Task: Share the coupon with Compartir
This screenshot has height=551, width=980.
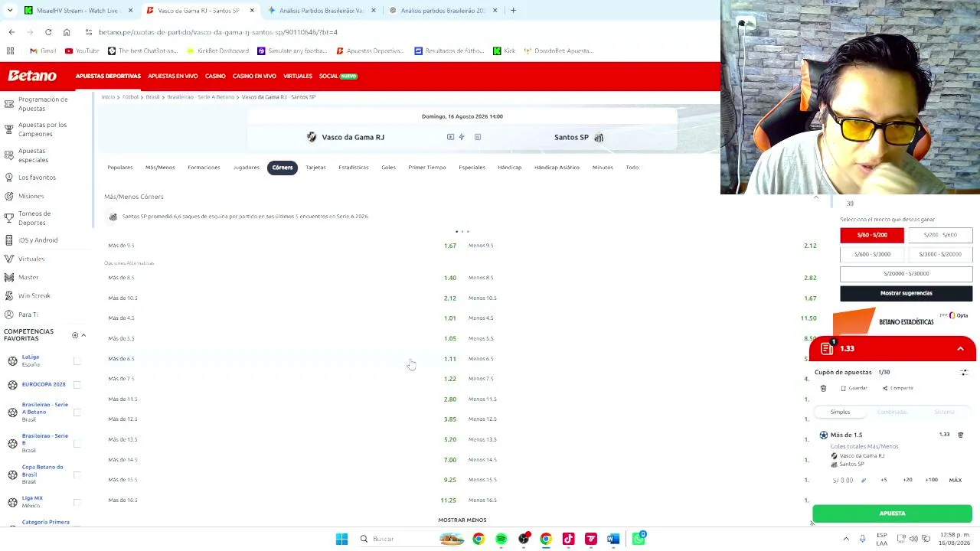Action: point(898,388)
